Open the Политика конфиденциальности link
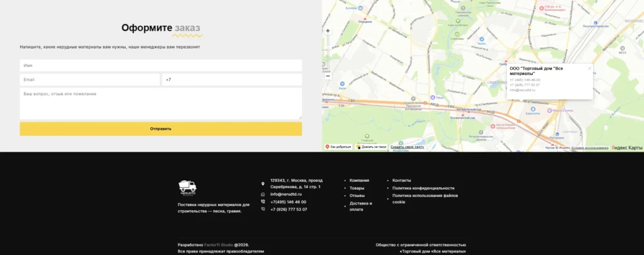644x255 pixels. 423,188
